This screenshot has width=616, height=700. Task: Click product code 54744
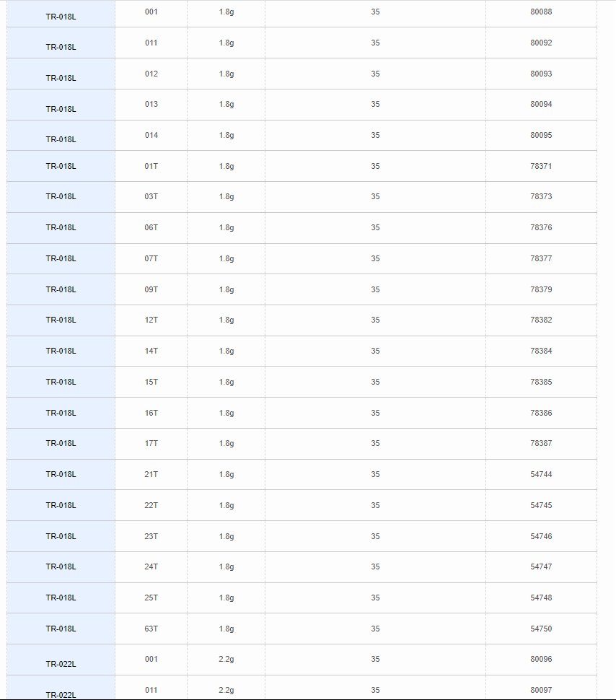tap(541, 475)
